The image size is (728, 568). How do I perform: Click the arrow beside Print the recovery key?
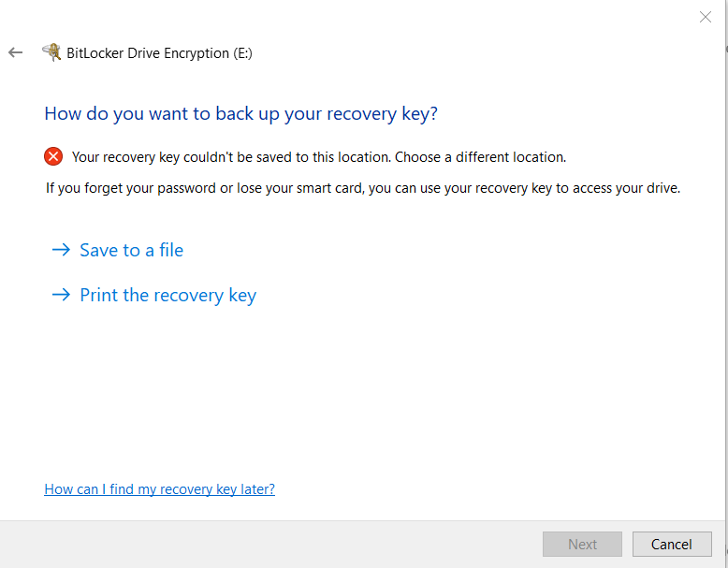pos(61,295)
